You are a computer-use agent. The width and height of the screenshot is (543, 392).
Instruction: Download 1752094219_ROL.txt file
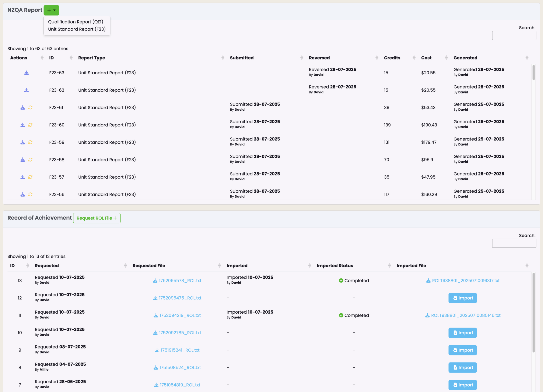coord(177,316)
